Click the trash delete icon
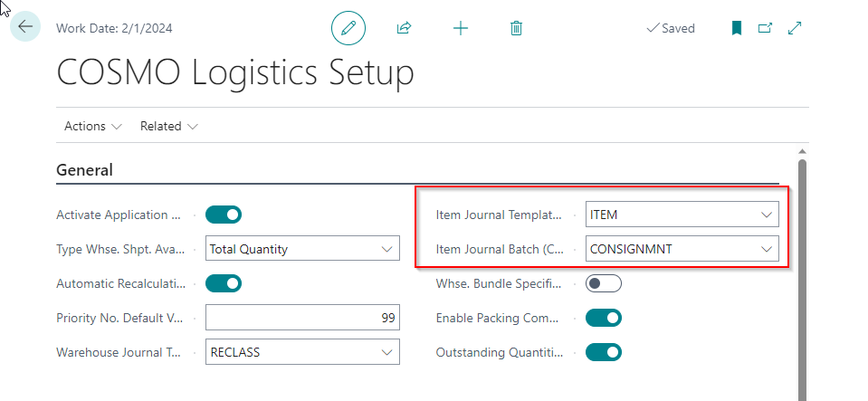Viewport: 868px width, 401px height. 516,28
